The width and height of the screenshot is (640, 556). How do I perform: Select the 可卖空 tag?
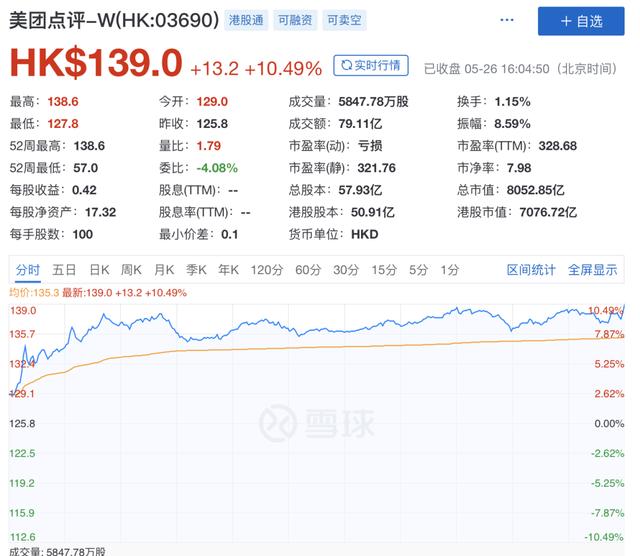(x=344, y=20)
